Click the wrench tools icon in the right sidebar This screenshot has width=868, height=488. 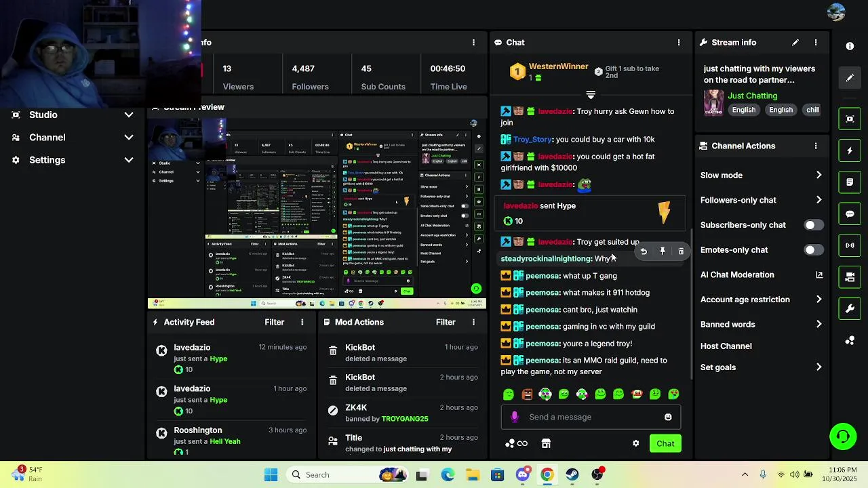[x=850, y=308]
